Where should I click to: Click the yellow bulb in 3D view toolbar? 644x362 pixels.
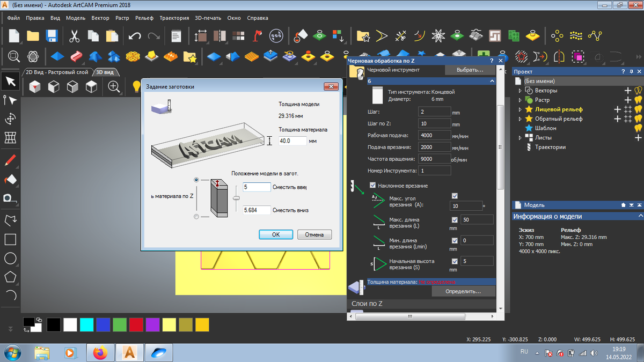pos(136,86)
